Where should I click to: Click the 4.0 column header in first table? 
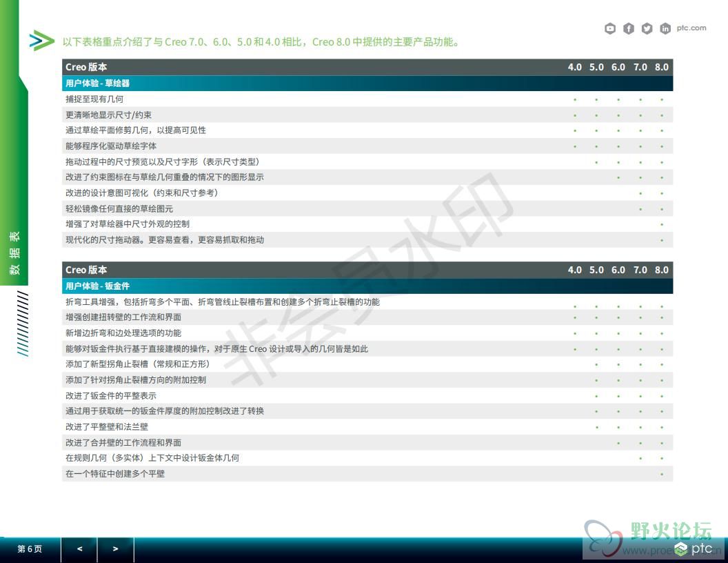click(575, 67)
